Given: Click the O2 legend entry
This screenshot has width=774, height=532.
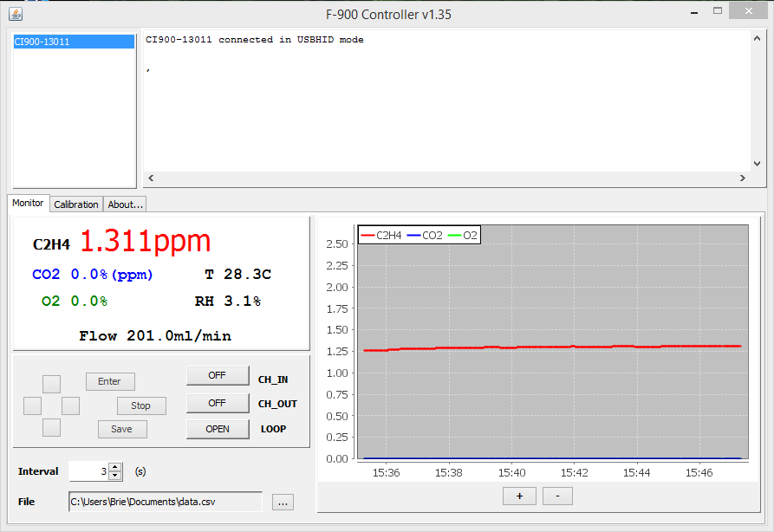Looking at the screenshot, I should pyautogui.click(x=463, y=236).
